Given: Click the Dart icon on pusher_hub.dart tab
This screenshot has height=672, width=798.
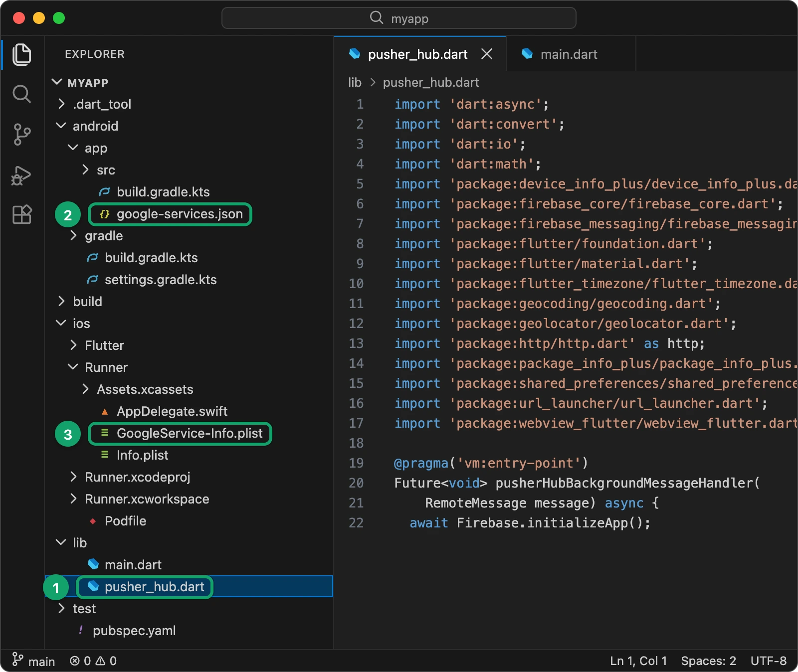Looking at the screenshot, I should point(355,53).
